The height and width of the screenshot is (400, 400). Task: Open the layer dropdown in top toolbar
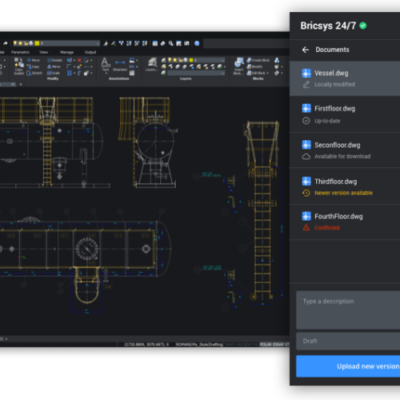pos(98,44)
